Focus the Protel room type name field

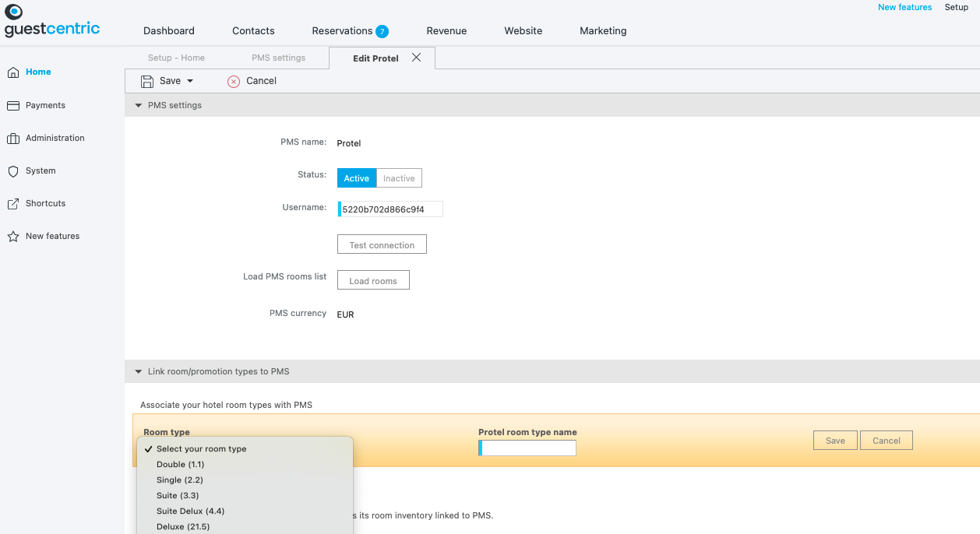click(527, 448)
